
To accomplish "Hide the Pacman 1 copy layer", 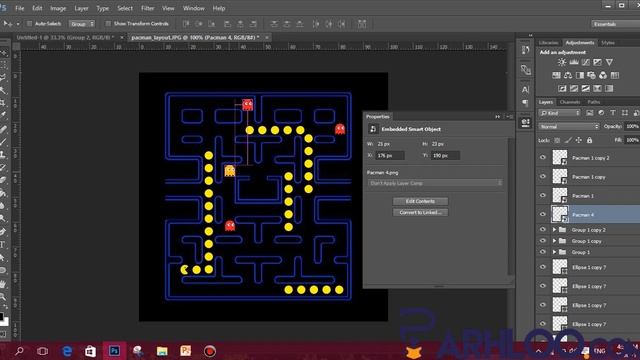I will coord(543,176).
